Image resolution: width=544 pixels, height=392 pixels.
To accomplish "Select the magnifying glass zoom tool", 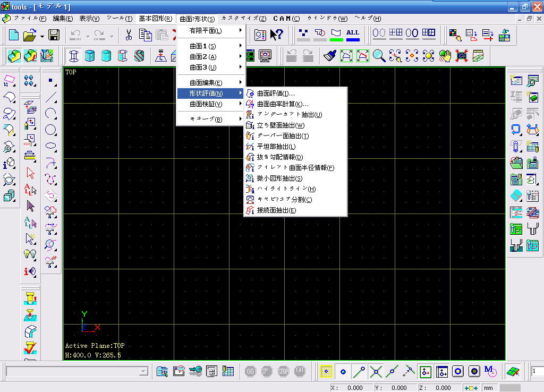I will point(379,55).
